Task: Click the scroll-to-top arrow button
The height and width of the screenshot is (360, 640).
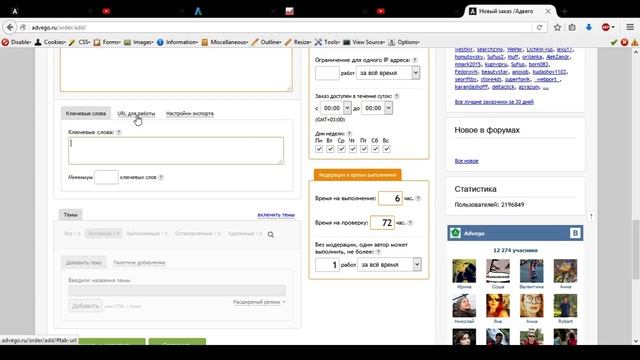Action: [x=591, y=217]
